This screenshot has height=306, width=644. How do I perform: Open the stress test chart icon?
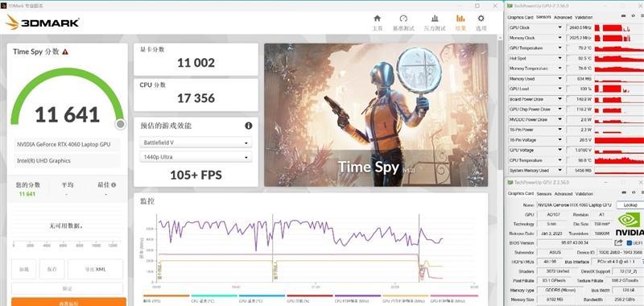tap(435, 19)
